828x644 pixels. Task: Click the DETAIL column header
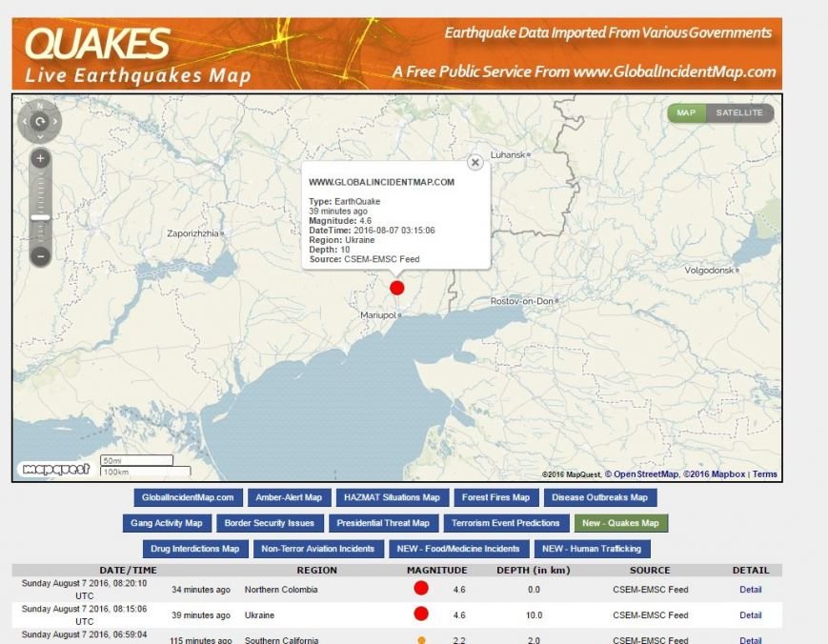pyautogui.click(x=751, y=570)
